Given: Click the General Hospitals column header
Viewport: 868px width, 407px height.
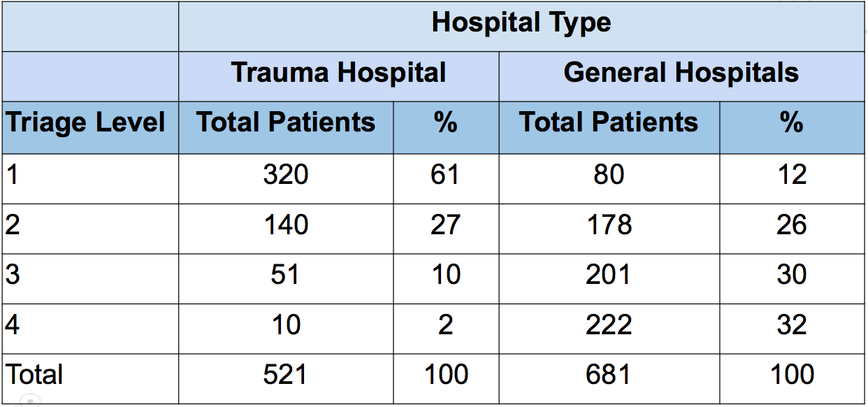Looking at the screenshot, I should pos(681,73).
